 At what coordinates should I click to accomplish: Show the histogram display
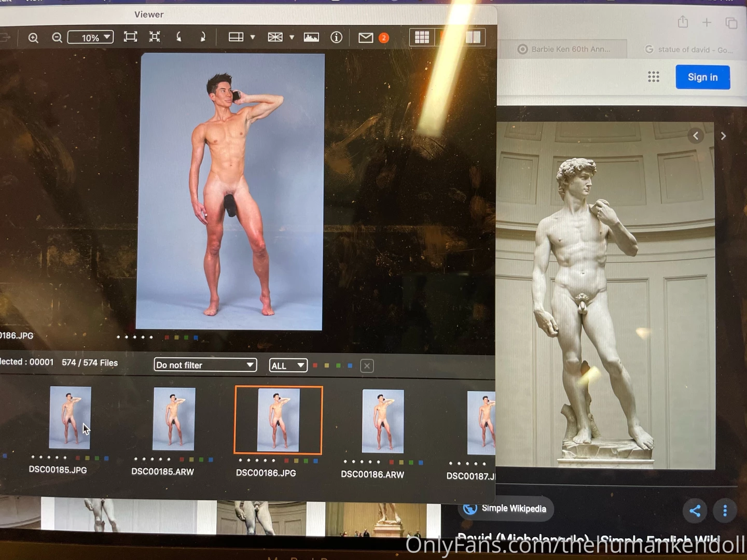pos(311,37)
